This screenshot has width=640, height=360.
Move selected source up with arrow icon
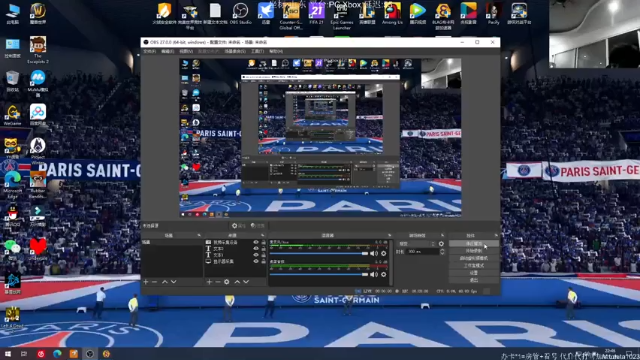point(237,282)
